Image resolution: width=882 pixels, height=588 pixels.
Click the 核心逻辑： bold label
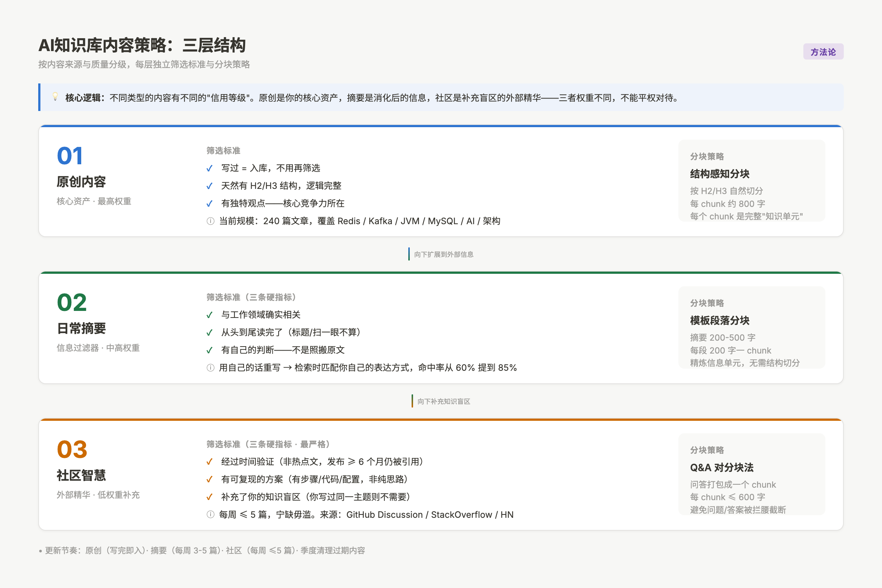coord(85,98)
